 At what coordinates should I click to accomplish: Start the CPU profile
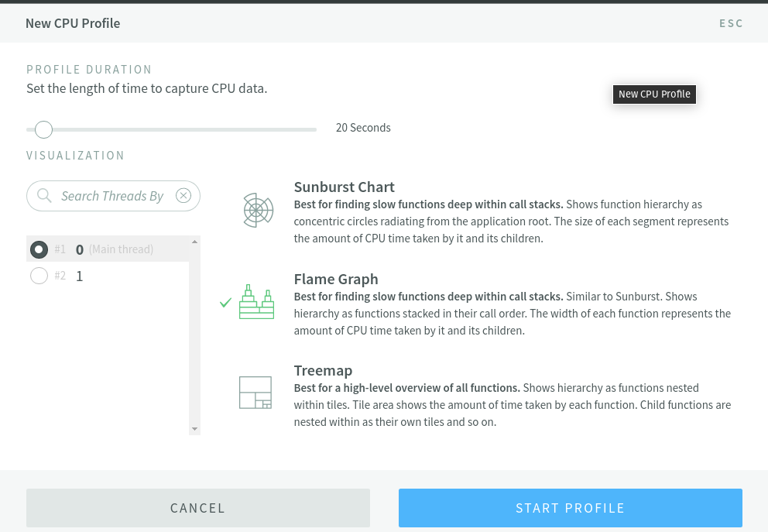(570, 508)
